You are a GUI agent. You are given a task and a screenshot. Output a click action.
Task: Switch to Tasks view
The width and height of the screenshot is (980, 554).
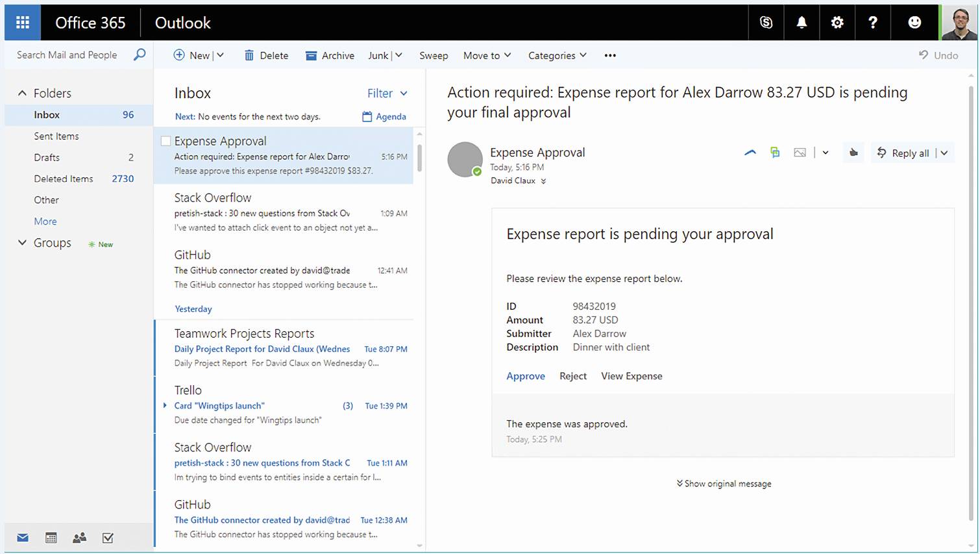(108, 538)
